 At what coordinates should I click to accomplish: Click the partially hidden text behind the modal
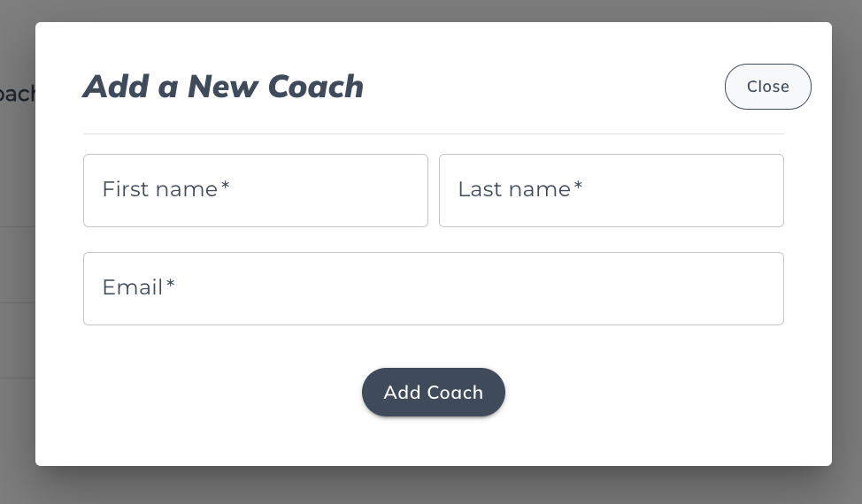click(16, 94)
